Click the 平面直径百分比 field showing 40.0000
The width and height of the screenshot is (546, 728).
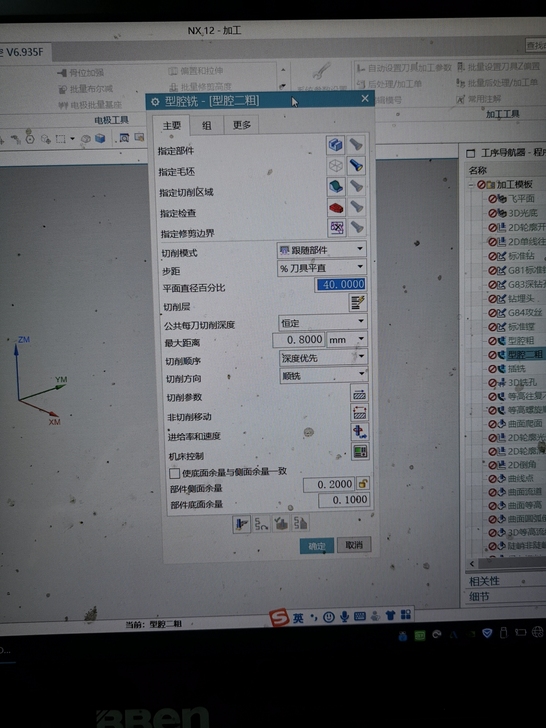[x=340, y=284]
